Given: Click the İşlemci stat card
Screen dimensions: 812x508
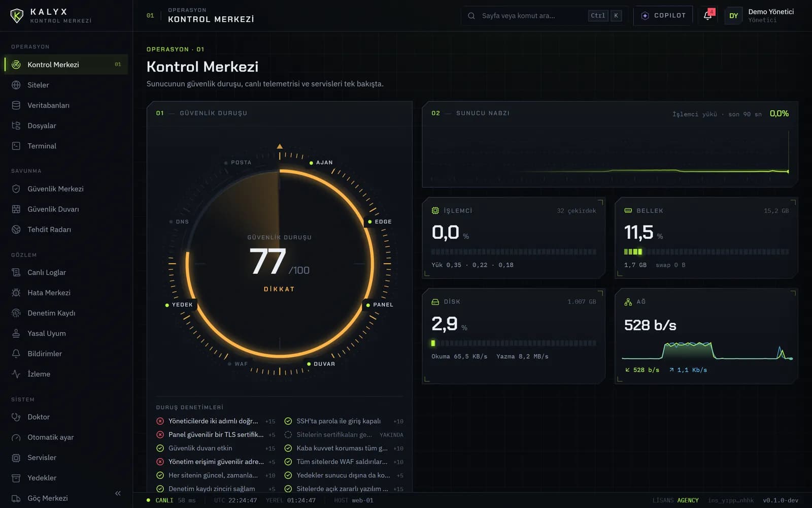Looking at the screenshot, I should click(514, 238).
